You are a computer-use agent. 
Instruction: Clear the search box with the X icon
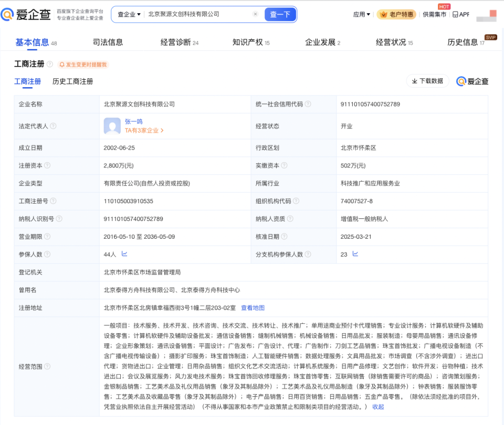click(x=255, y=14)
